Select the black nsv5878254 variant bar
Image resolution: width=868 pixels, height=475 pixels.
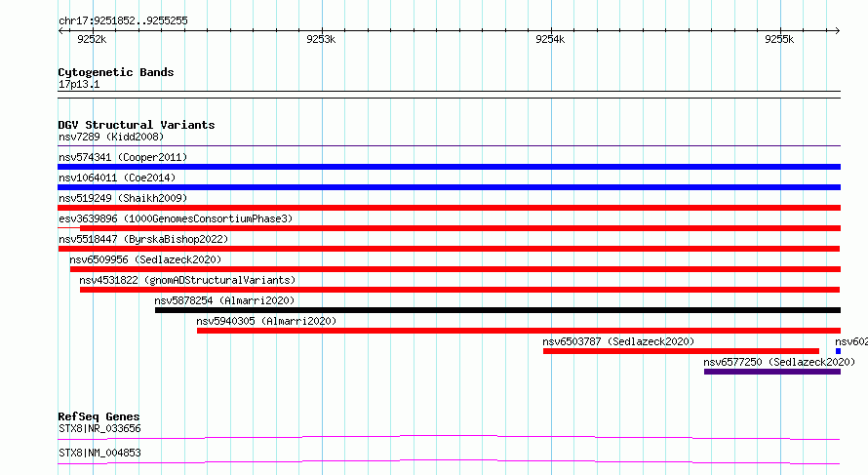point(497,310)
